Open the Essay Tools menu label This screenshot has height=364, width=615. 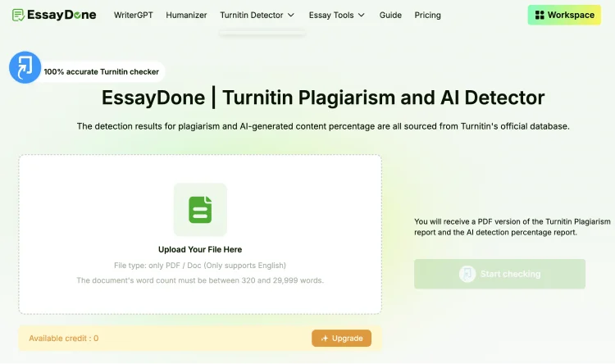point(331,15)
